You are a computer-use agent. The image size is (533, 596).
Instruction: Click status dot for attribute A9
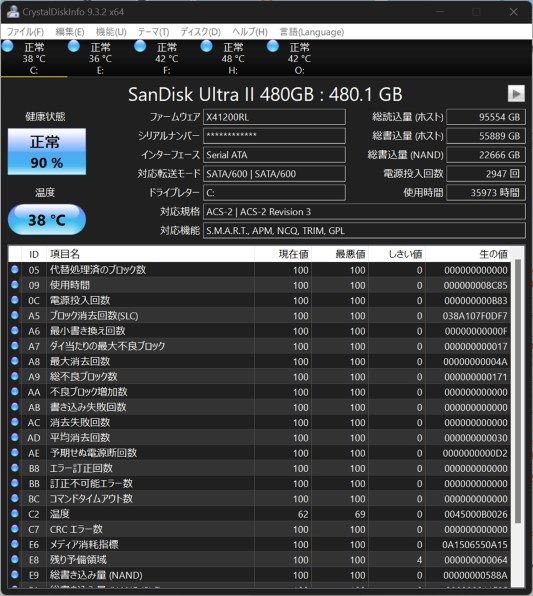[x=15, y=376]
